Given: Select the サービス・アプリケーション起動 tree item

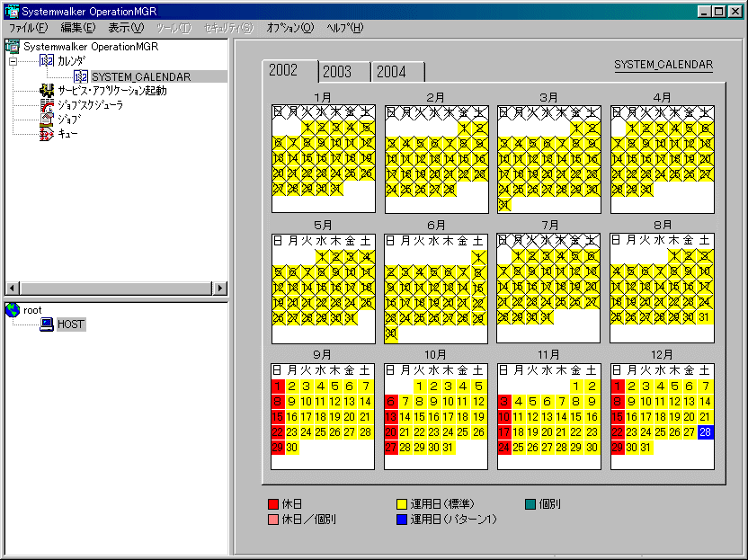Looking at the screenshot, I should [x=112, y=91].
